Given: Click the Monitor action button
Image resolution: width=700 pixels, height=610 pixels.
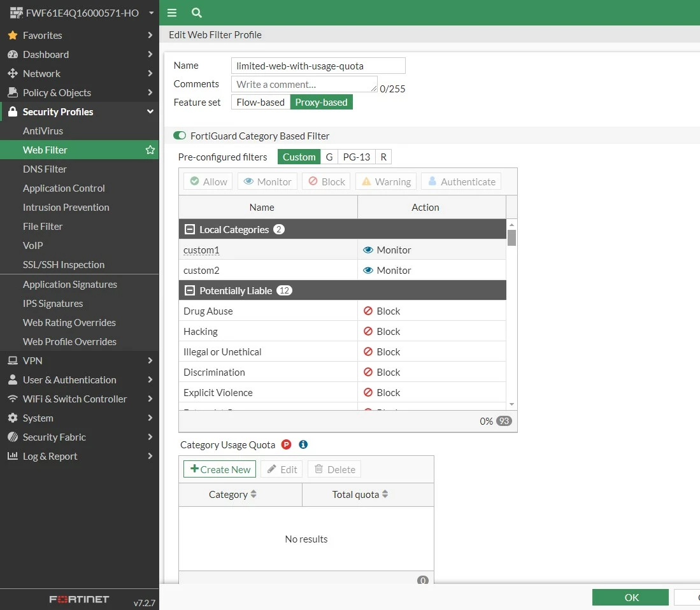Looking at the screenshot, I should [268, 181].
